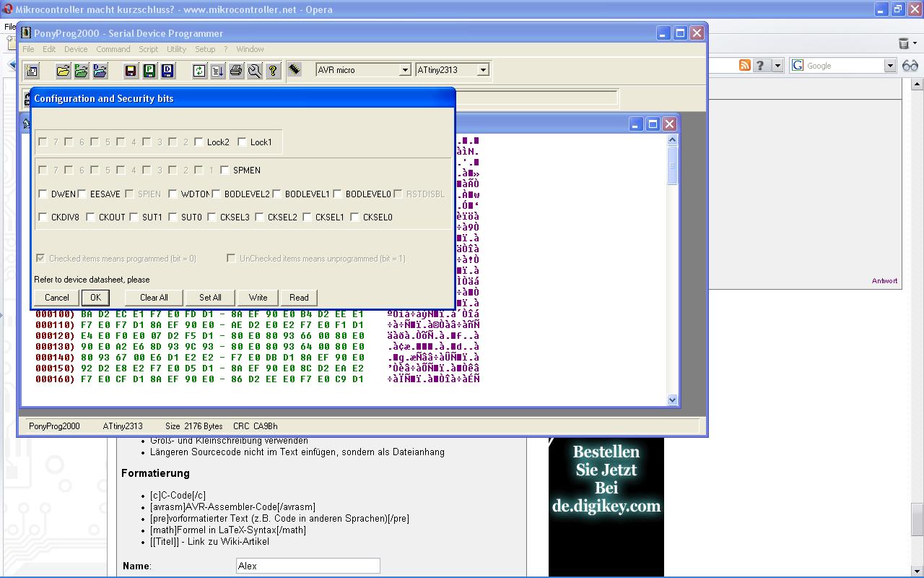This screenshot has height=578, width=924.
Task: Open the Window menu in PonyProg
Action: click(x=250, y=49)
